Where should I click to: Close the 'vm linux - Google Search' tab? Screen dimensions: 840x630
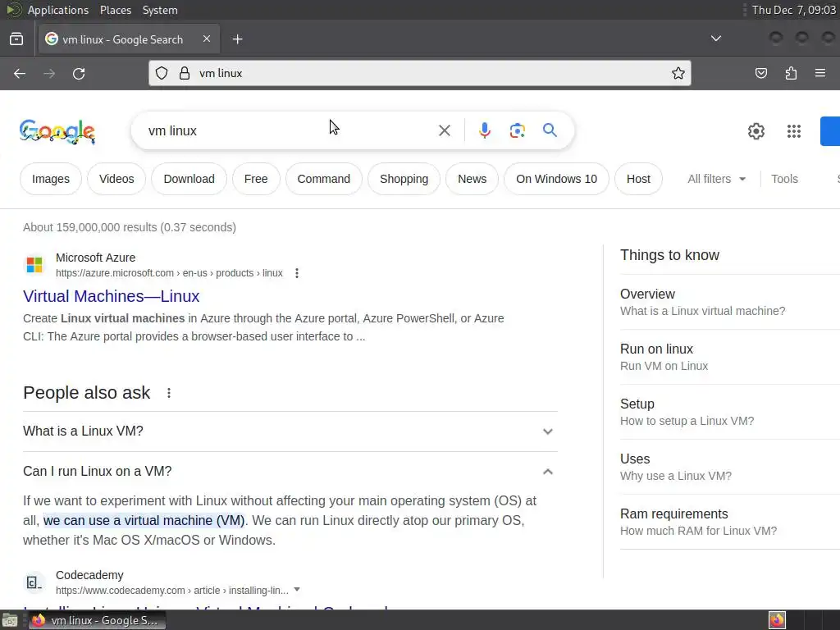tap(207, 39)
